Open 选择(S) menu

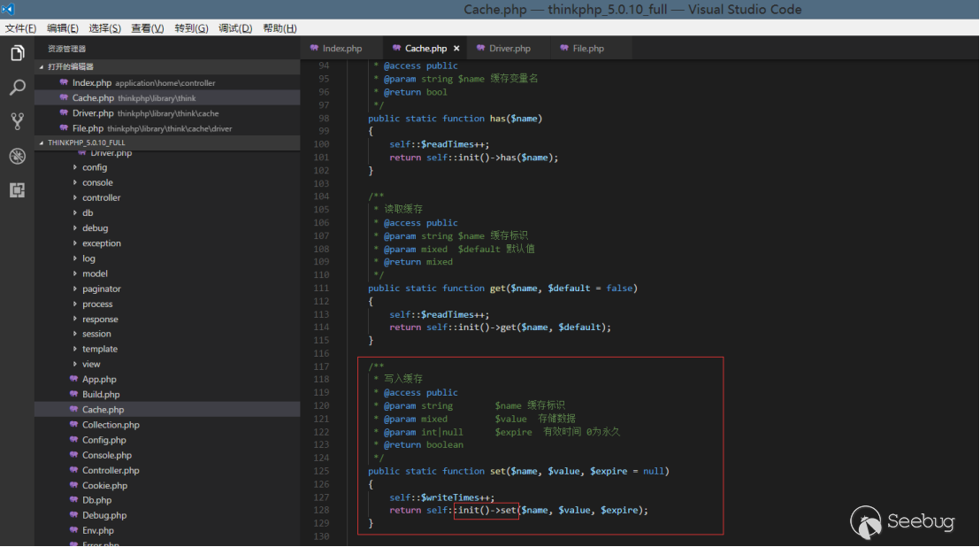[x=104, y=28]
